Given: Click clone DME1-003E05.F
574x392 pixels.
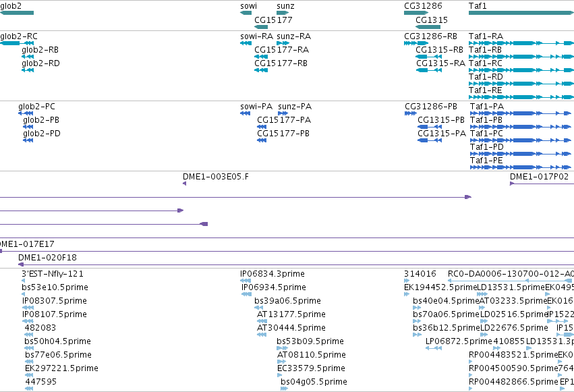Looking at the screenshot, I should [185, 184].
